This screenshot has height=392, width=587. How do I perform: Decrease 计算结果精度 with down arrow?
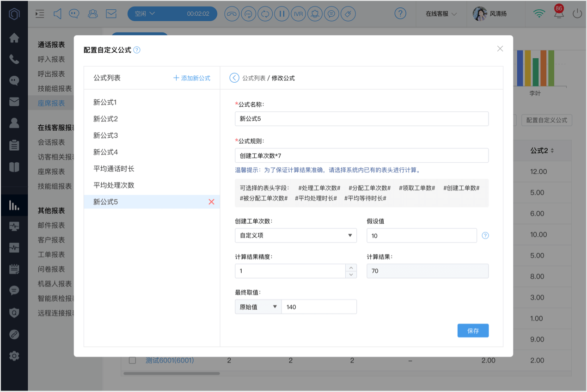351,275
